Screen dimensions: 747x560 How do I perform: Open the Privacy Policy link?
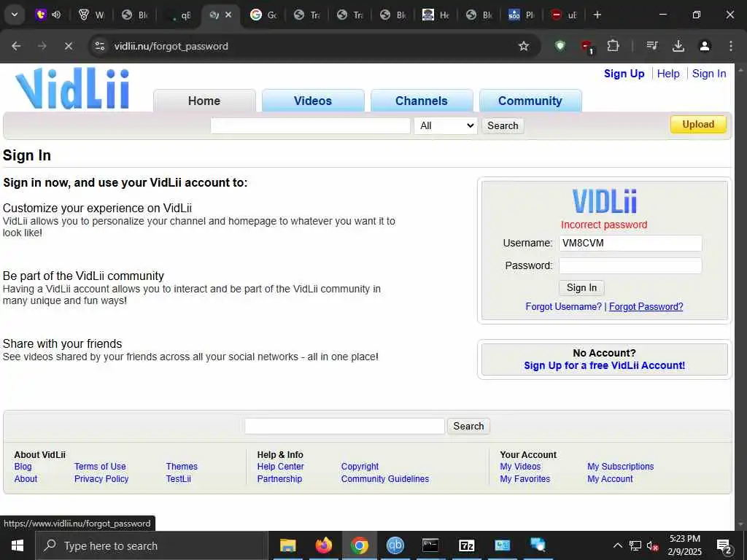pos(101,479)
